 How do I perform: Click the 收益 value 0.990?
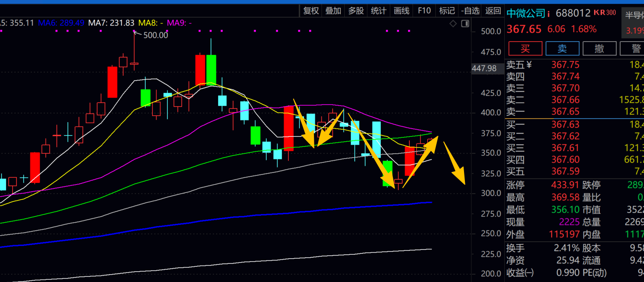click(568, 273)
